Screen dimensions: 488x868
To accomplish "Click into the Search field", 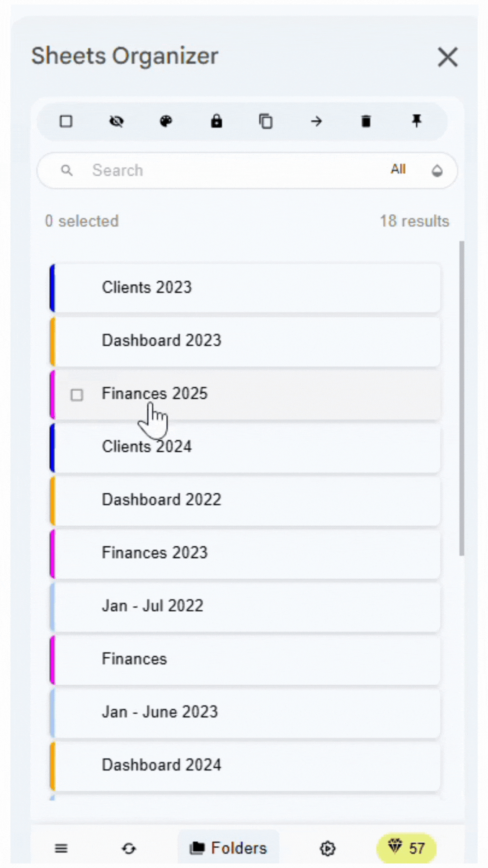I will point(226,170).
